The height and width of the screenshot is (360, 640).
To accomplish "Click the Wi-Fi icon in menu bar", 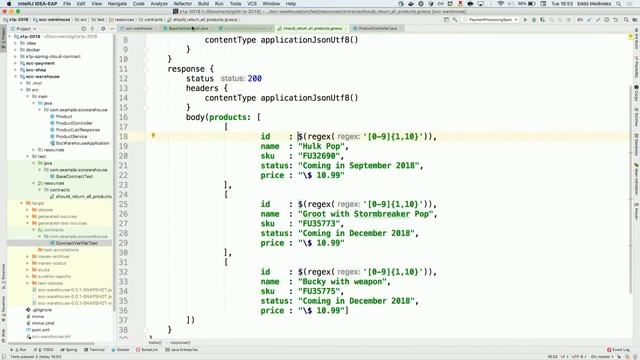I will tap(500, 4).
